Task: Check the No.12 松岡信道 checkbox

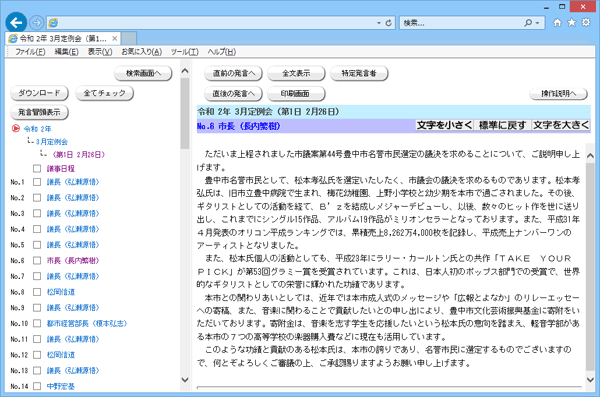Action: (x=37, y=355)
